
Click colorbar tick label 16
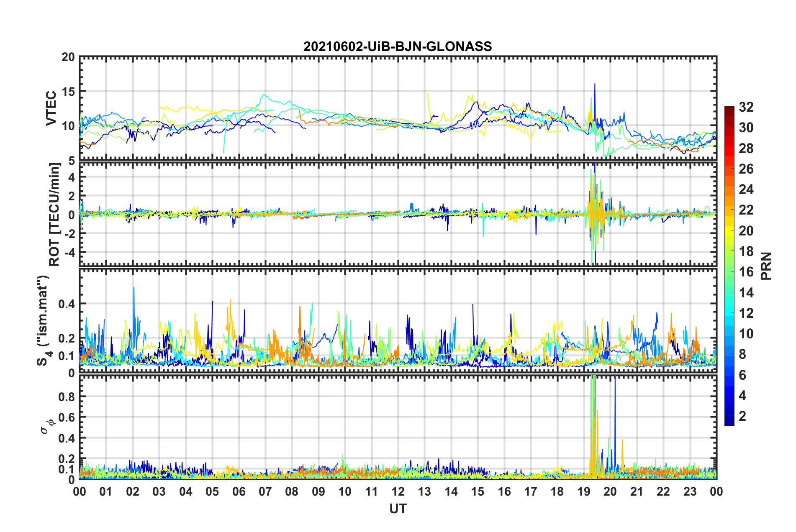746,272
